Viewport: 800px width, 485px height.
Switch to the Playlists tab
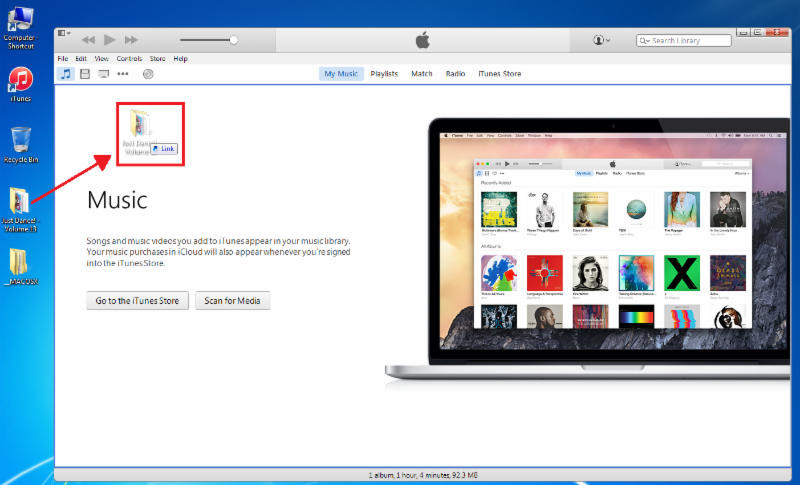tap(384, 74)
